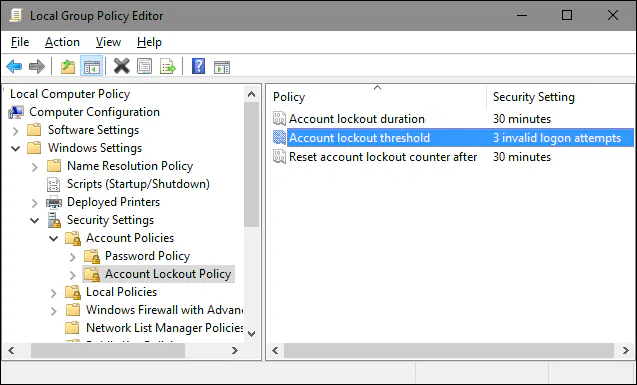Select Reset account lockout counter after
The image size is (637, 385).
383,157
